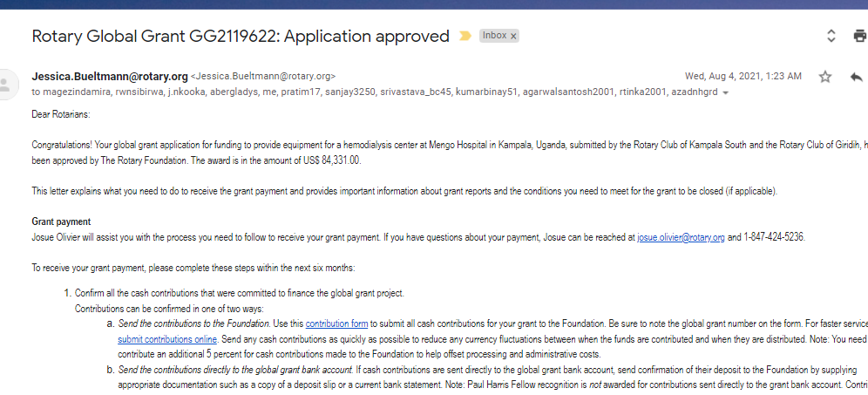Click the Inbox label tag

click(494, 36)
